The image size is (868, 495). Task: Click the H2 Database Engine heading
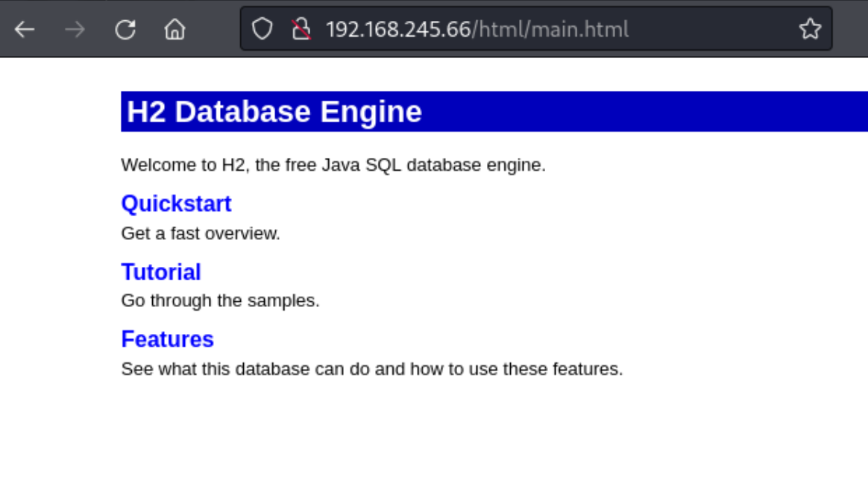click(x=274, y=112)
